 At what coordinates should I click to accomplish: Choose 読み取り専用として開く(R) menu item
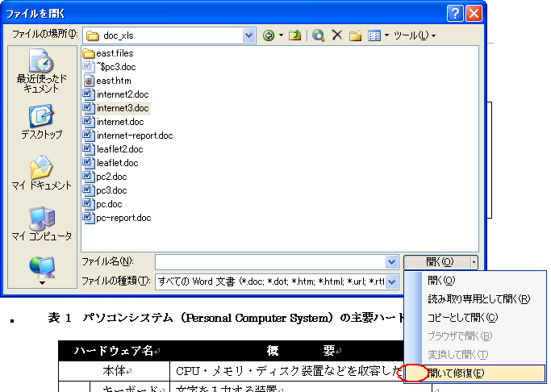pyautogui.click(x=475, y=299)
